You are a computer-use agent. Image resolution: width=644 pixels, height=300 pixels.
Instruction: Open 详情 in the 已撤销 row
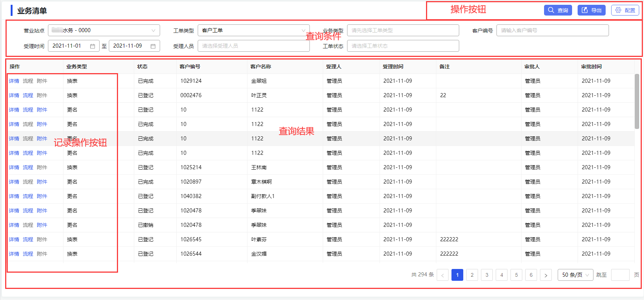14,225
